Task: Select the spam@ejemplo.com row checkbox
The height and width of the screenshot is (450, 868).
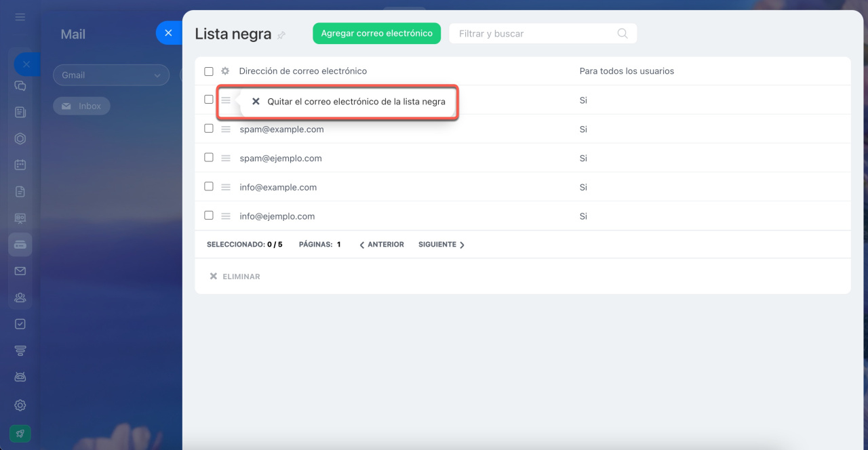Action: (209, 157)
